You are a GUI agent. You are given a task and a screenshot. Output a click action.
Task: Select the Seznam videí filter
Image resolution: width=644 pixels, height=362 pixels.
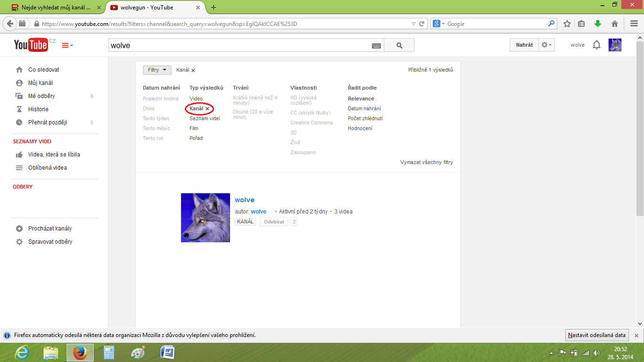(205, 118)
